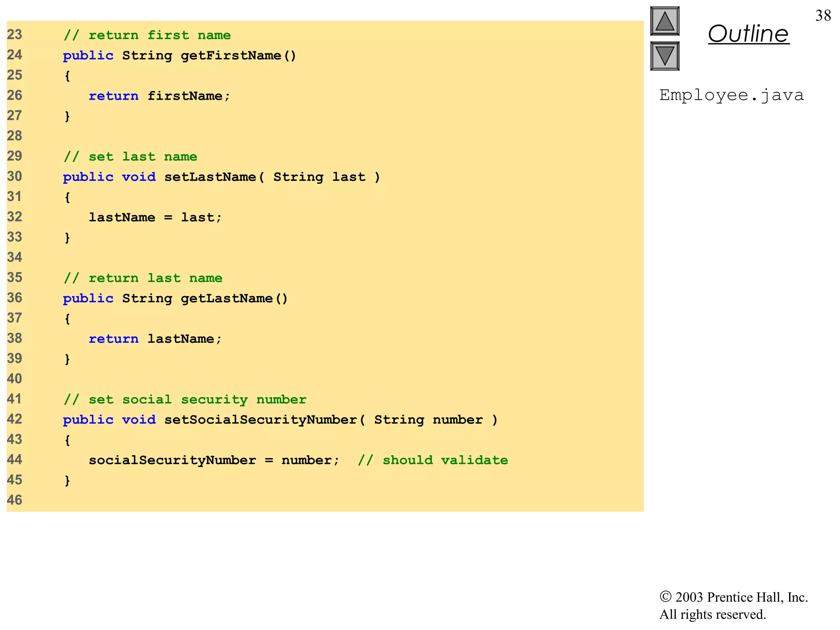
Task: Click '© 2003 Prentice Hall, Inc.' copyright text
Action: tap(733, 597)
